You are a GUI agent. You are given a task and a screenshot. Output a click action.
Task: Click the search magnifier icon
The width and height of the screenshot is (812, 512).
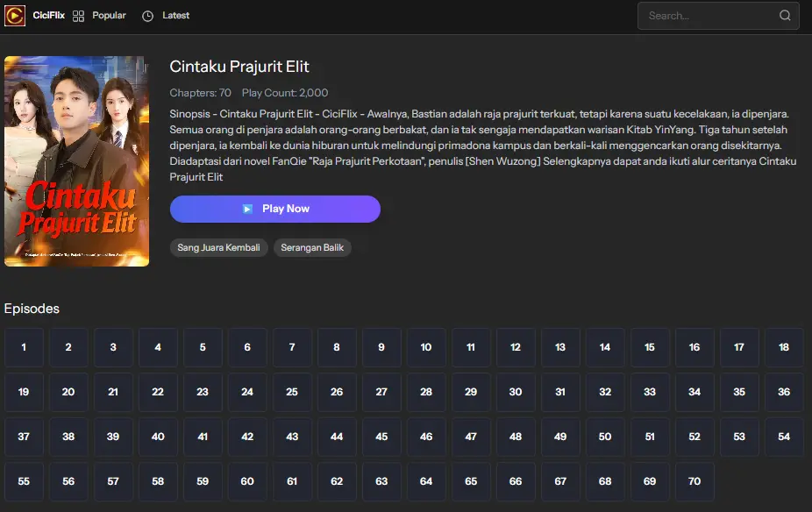tap(785, 16)
